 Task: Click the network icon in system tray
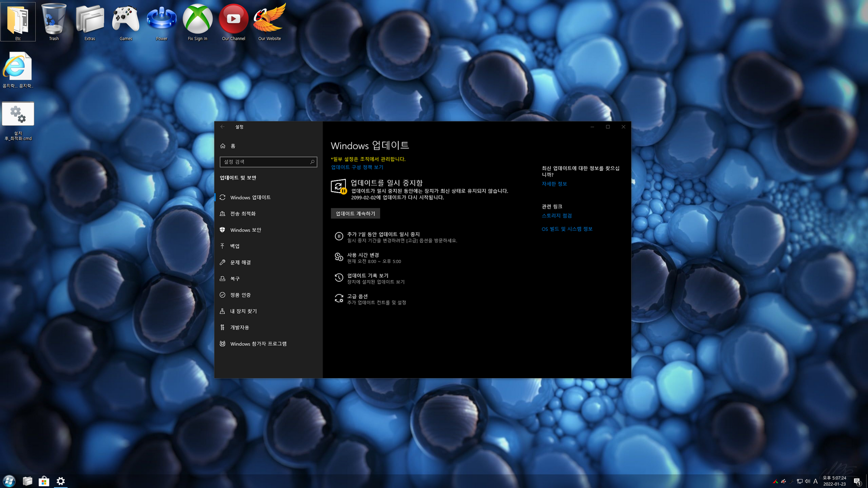tap(800, 481)
